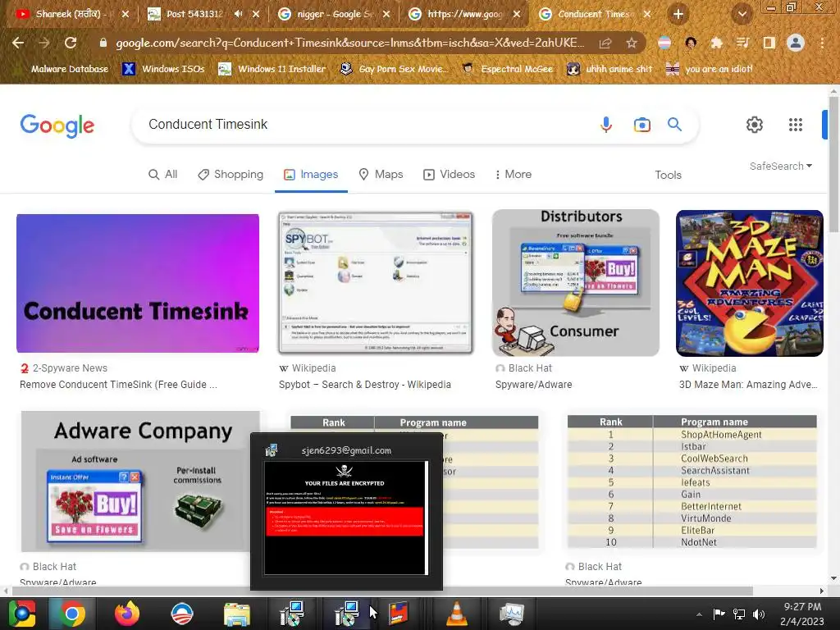Open VLC media player from taskbar
Screen dimensions: 840x630
click(456, 614)
